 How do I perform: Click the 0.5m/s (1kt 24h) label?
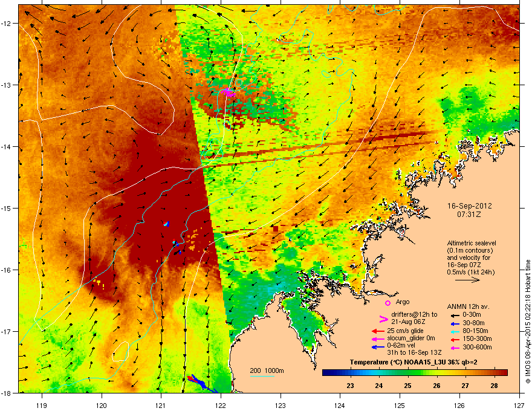click(471, 272)
